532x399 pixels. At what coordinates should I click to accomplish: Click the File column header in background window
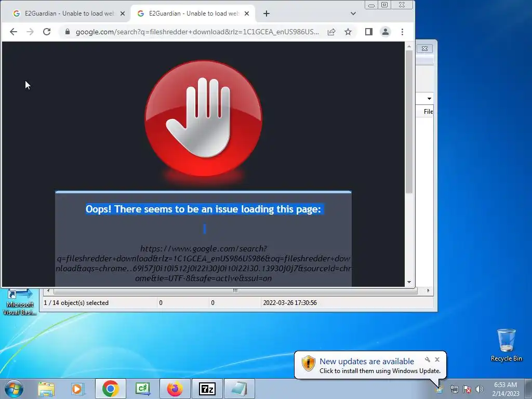[x=428, y=112]
